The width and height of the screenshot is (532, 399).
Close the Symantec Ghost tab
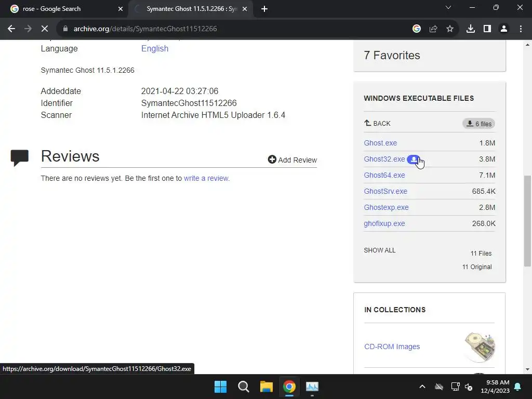point(245,9)
